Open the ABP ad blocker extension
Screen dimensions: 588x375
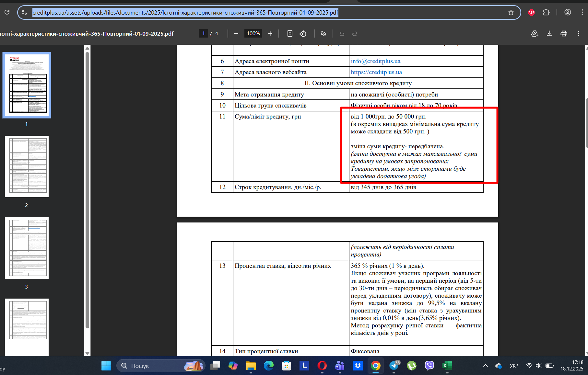click(532, 12)
